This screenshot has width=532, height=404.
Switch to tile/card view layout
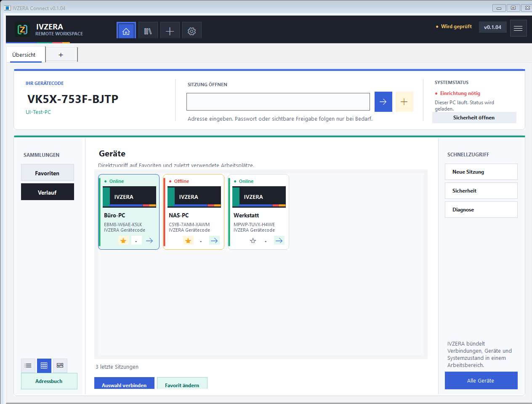point(60,366)
